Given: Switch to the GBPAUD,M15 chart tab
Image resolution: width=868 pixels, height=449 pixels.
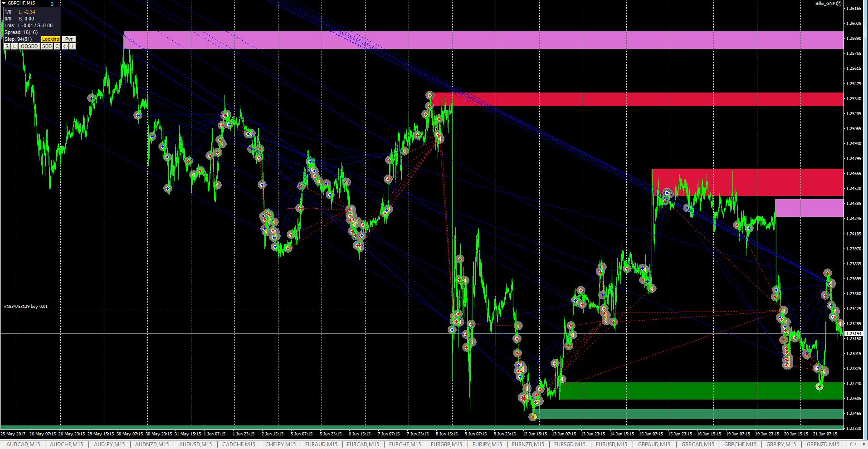Looking at the screenshot, I should (655, 444).
